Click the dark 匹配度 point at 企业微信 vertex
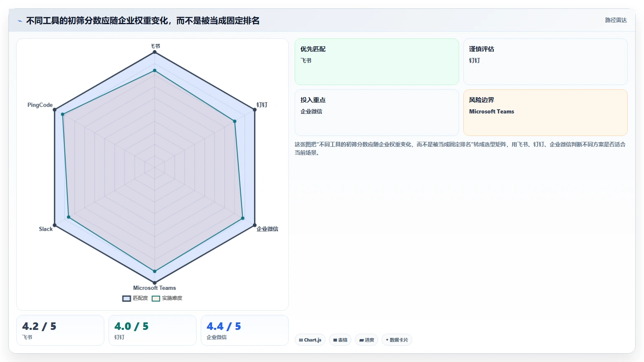Viewport: 644px width, 362px height. (x=255, y=225)
